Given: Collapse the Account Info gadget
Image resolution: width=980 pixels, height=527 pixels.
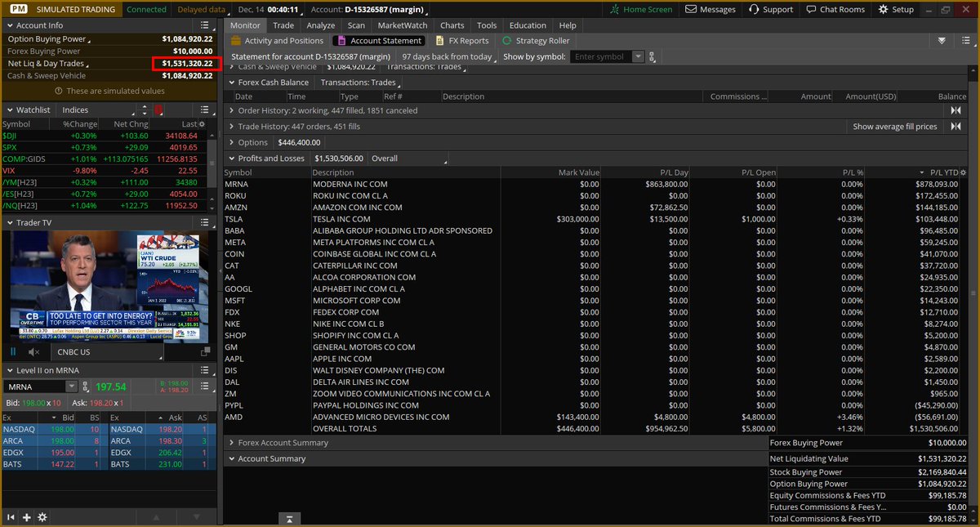Looking at the screenshot, I should 10,25.
